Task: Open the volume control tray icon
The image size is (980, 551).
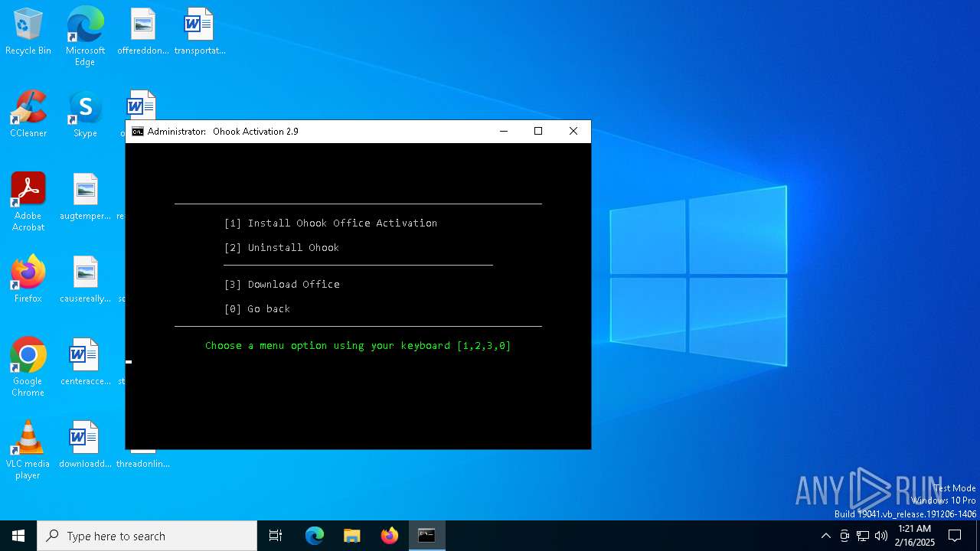Action: point(881,536)
